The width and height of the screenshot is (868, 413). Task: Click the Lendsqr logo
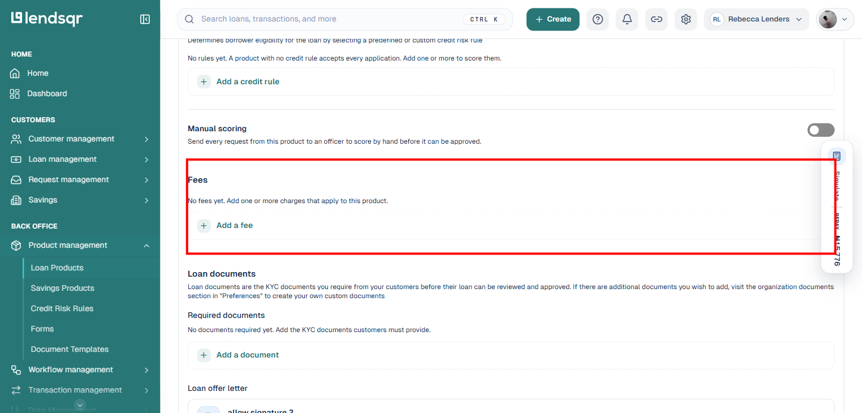[47, 19]
